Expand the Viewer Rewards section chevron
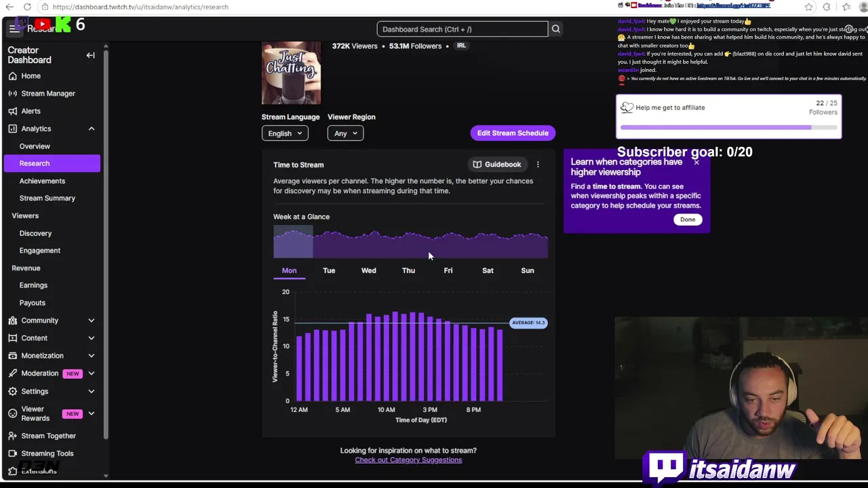This screenshot has width=868, height=488. (91, 413)
